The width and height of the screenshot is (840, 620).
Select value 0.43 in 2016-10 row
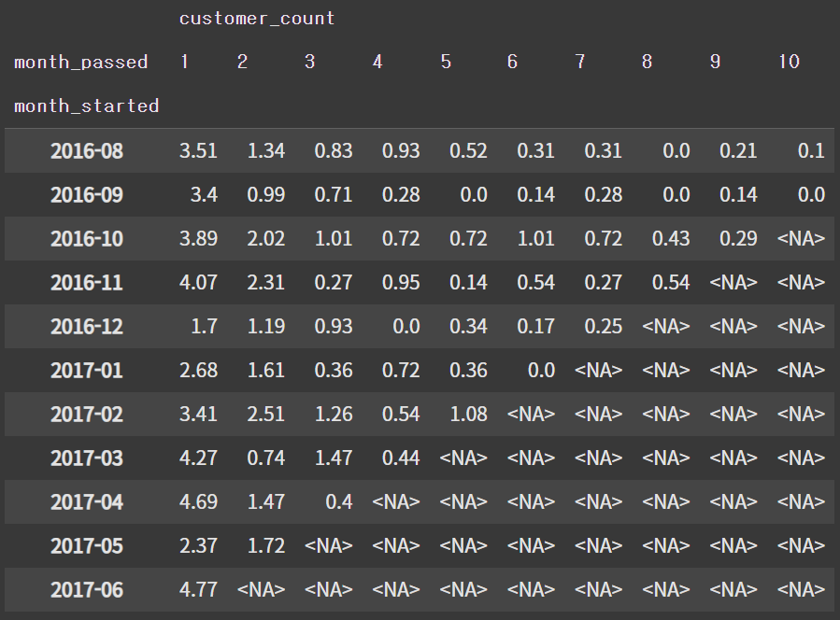pos(671,239)
